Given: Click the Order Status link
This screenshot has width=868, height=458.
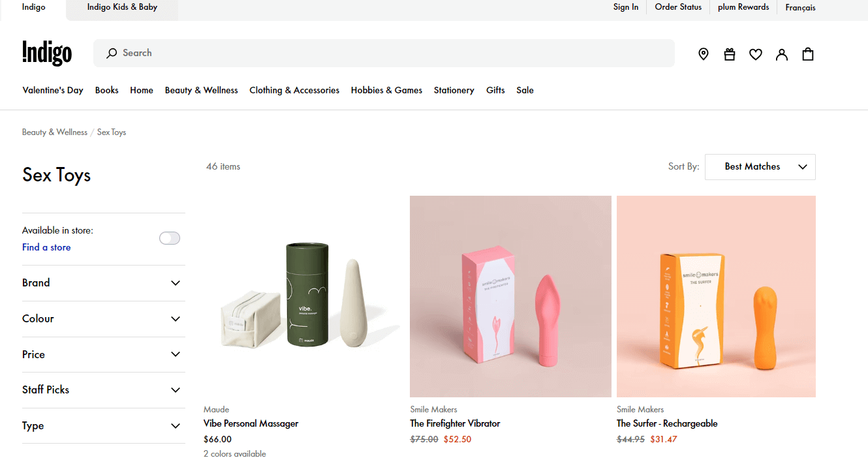Looking at the screenshot, I should tap(678, 7).
